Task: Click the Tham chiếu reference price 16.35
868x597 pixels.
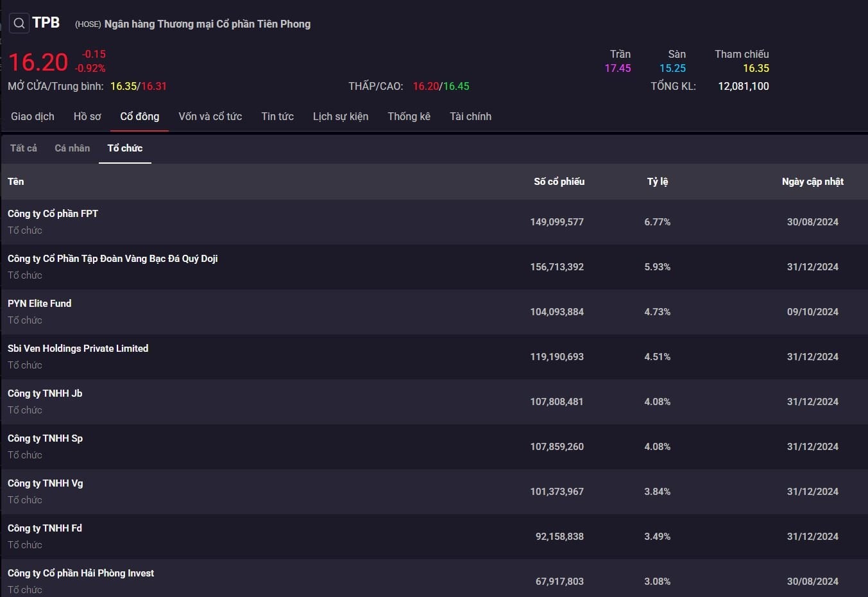Action: pos(756,69)
